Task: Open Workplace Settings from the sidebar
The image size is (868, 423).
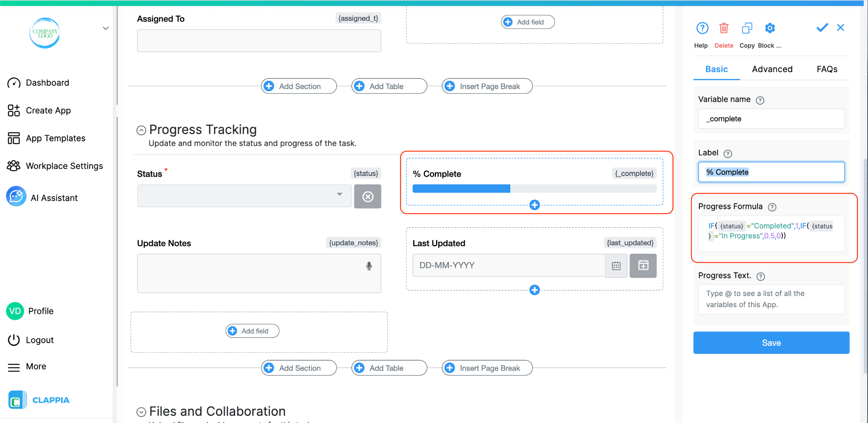Action: [64, 165]
